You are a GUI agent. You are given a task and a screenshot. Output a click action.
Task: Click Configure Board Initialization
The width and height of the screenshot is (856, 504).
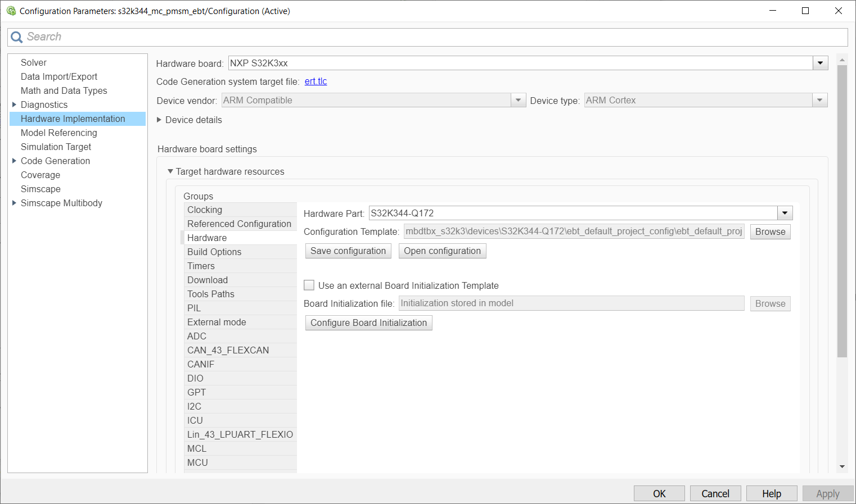coord(368,323)
